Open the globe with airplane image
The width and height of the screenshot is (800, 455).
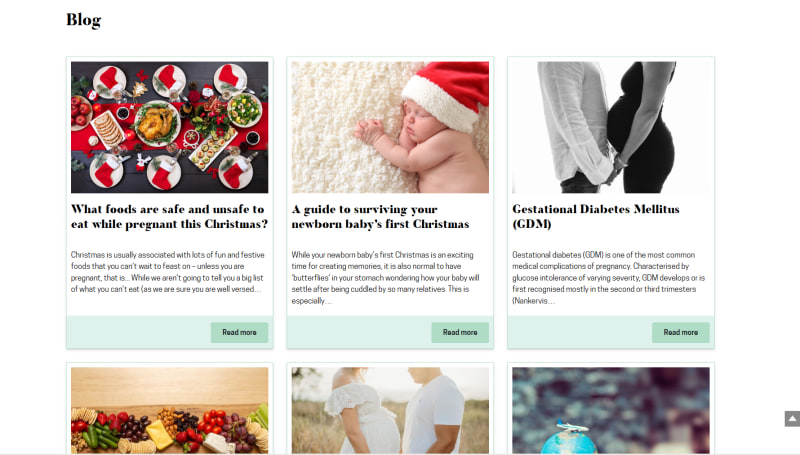tap(611, 410)
